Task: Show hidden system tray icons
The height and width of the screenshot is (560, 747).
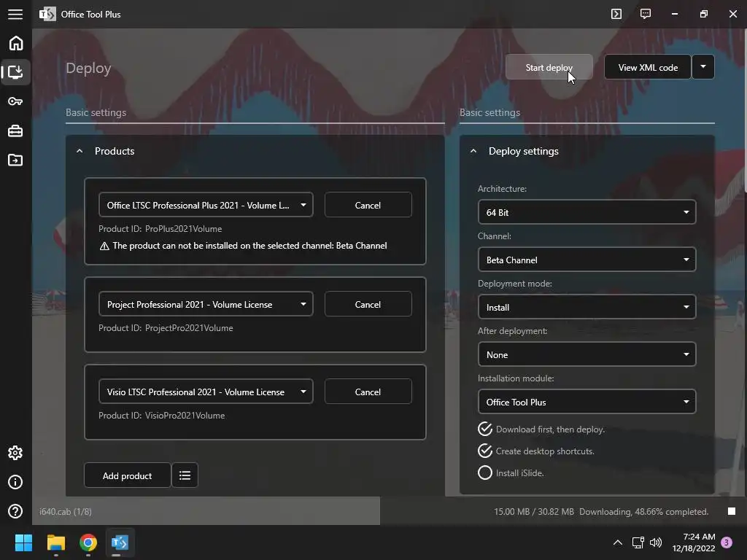Action: [x=618, y=542]
